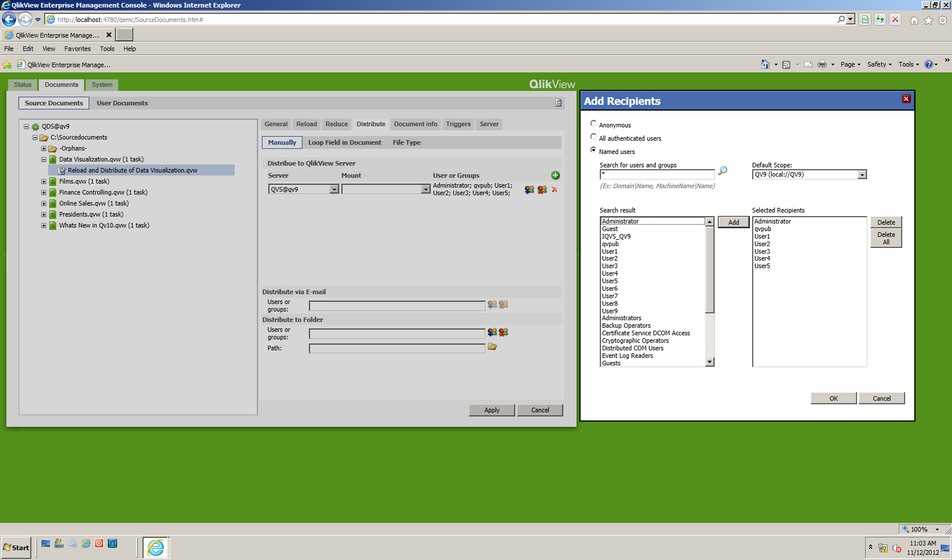Screen dimensions: 952x560
Task: Click the IE settings gear icon in the browser's top-right
Action: (943, 20)
